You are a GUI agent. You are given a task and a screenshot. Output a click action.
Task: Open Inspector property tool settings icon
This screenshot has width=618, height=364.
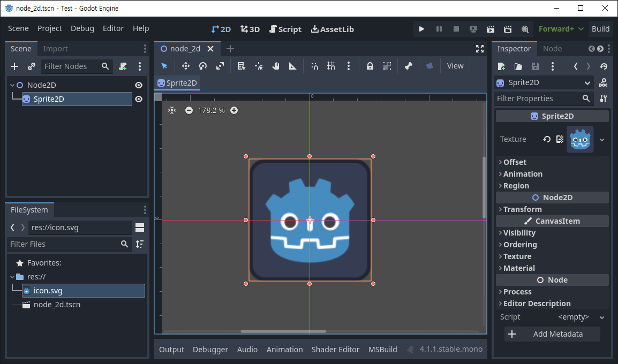604,98
